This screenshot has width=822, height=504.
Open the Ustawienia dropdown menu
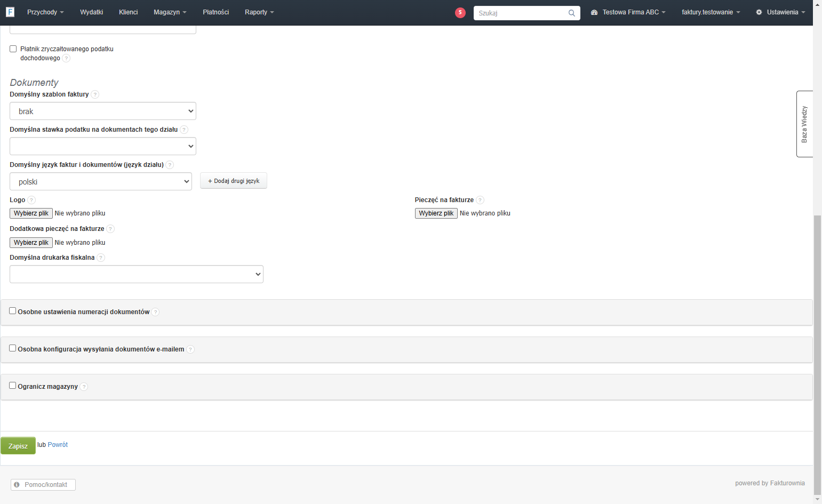(780, 12)
